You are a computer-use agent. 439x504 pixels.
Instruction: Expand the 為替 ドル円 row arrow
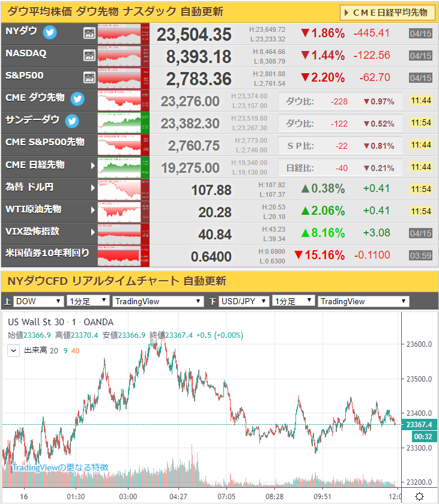[x=92, y=188]
